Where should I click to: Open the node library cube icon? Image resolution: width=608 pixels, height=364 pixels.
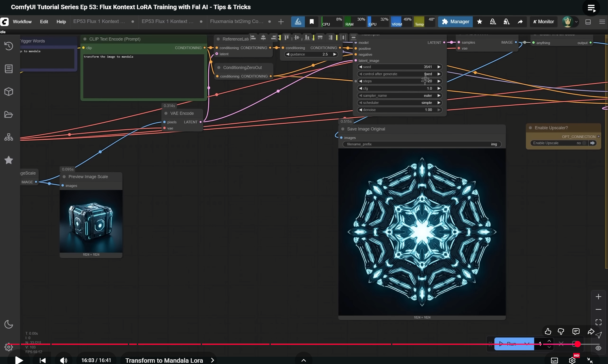[9, 92]
